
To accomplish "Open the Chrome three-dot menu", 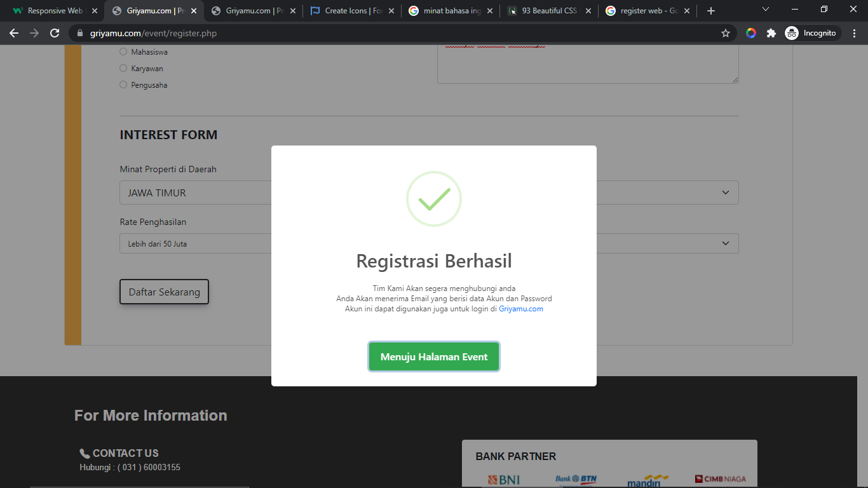I will click(854, 33).
